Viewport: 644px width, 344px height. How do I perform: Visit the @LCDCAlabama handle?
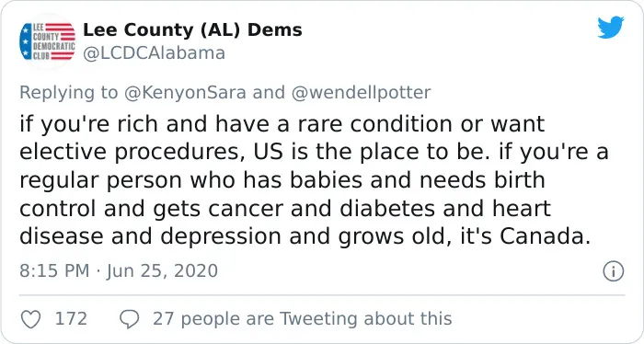[154, 53]
